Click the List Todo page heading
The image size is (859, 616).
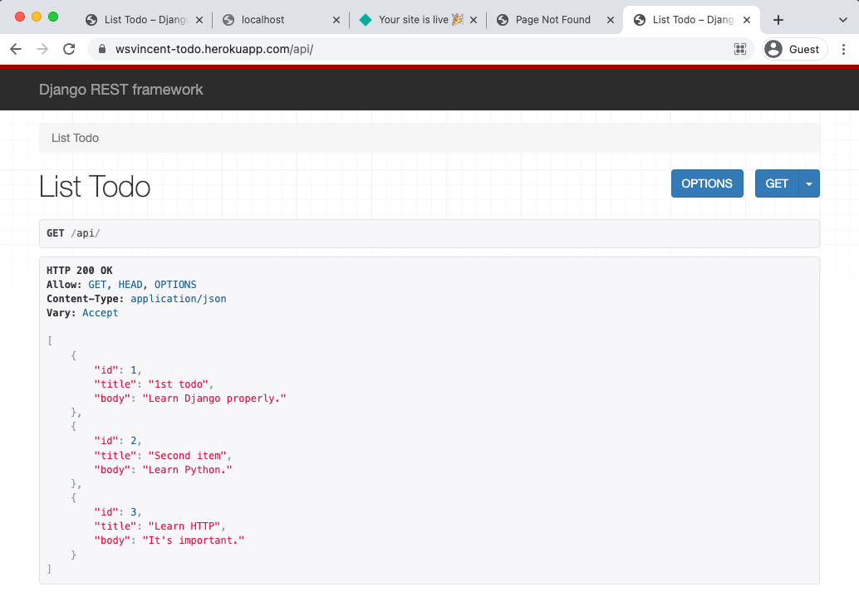[x=95, y=187]
